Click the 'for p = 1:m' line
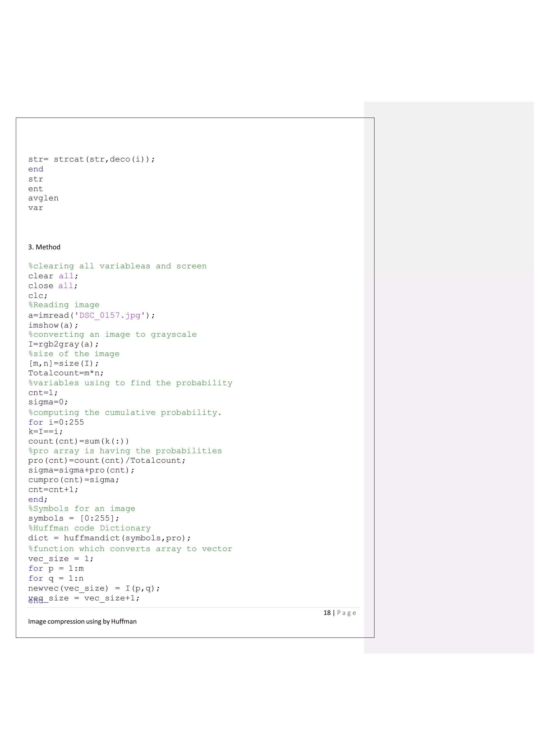Screen dimensions: 549x756 (x=56, y=569)
